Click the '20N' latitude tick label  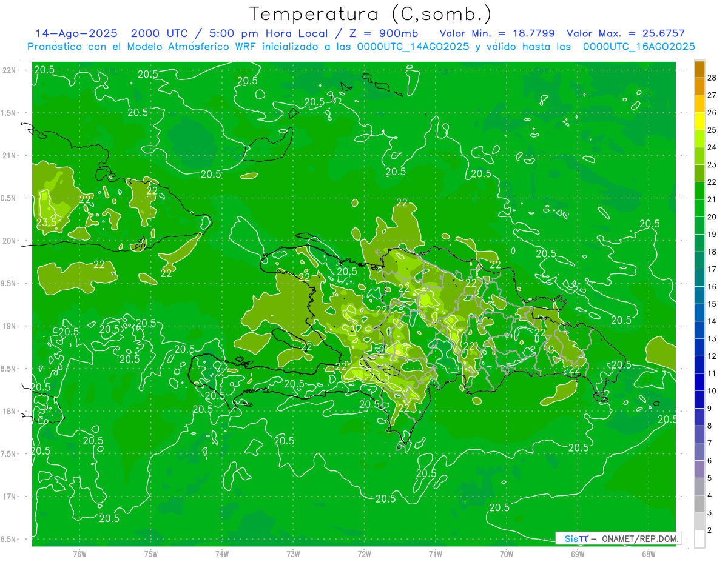pyautogui.click(x=10, y=241)
